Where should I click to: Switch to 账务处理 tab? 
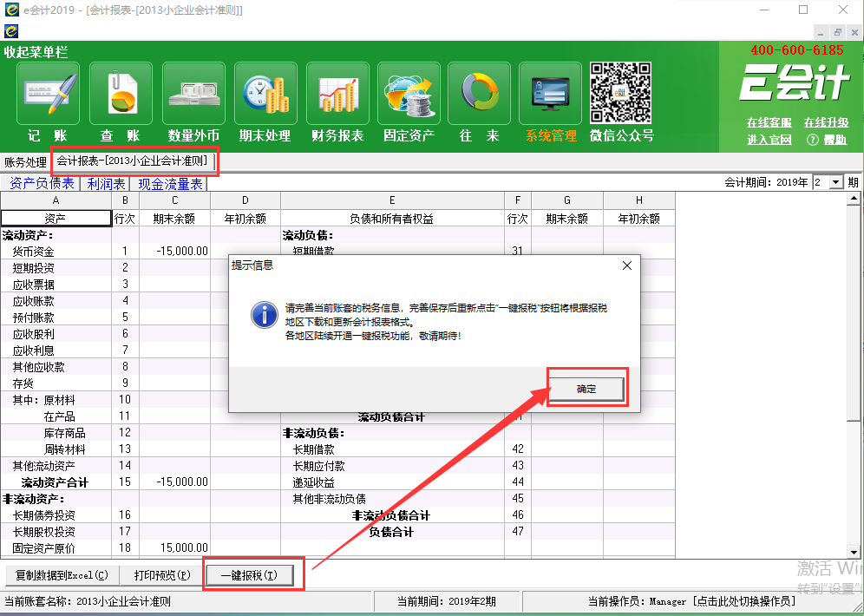tap(25, 162)
